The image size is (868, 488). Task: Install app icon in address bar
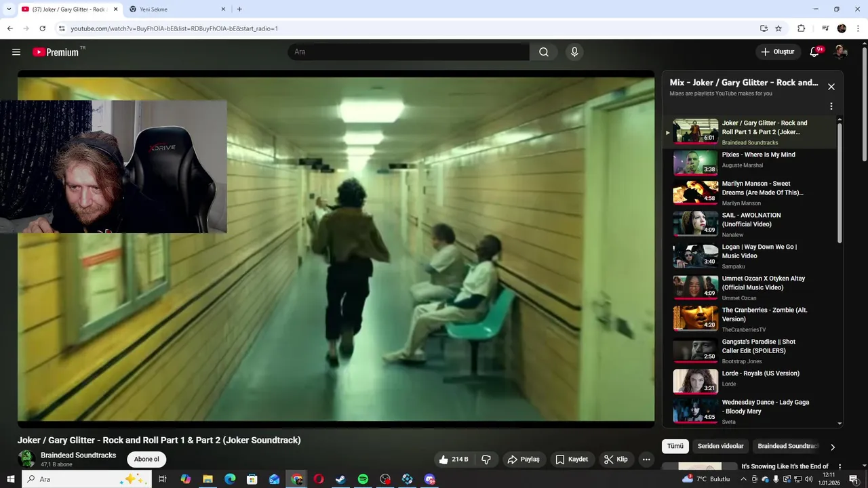point(764,28)
